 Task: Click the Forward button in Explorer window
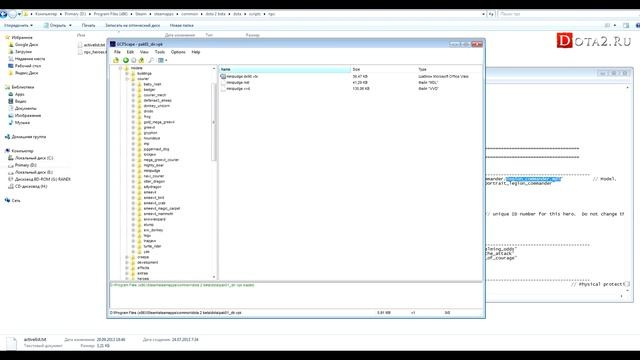pos(13,14)
